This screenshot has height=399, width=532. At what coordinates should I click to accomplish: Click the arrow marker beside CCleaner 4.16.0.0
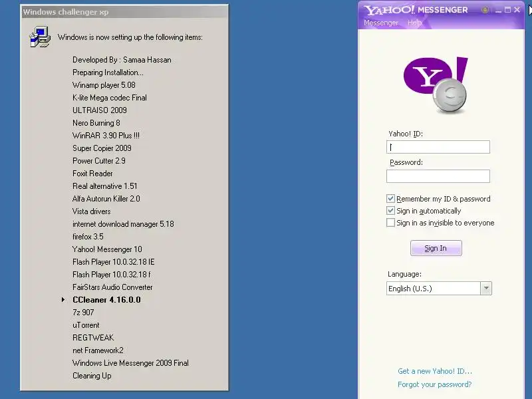click(x=63, y=300)
